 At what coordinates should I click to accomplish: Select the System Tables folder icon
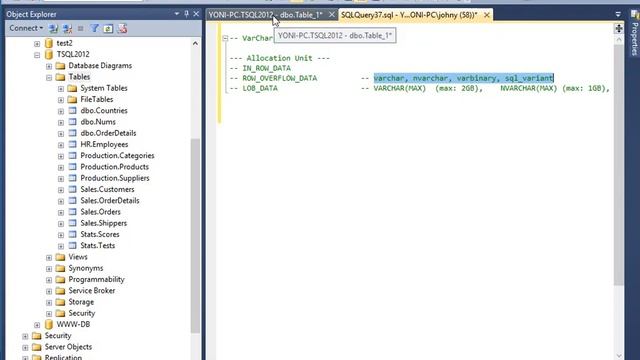[x=72, y=88]
